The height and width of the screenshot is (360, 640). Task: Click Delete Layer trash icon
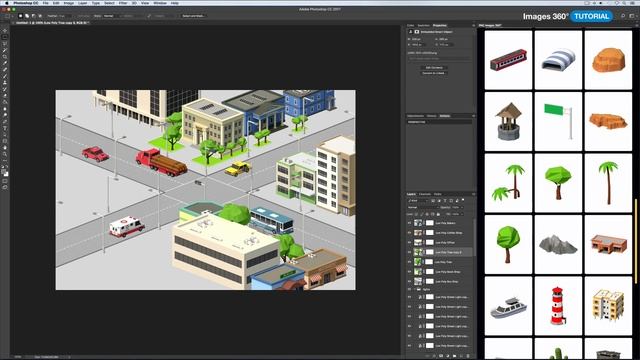click(x=468, y=356)
